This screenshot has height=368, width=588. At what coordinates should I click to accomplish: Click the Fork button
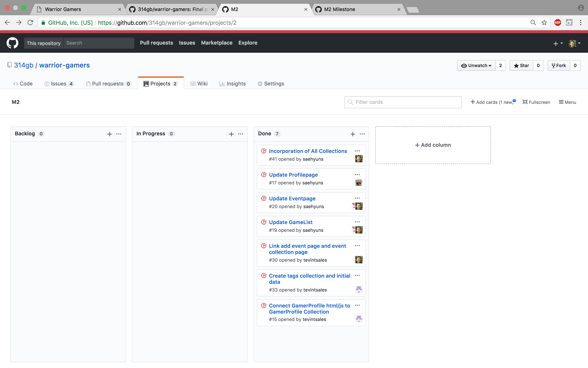pos(559,65)
